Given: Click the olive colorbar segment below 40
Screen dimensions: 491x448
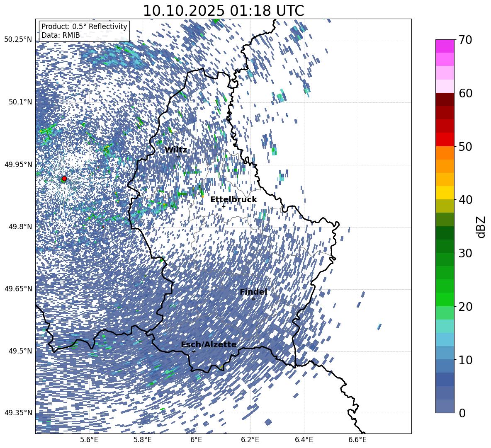Looking at the screenshot, I should pos(445,206).
